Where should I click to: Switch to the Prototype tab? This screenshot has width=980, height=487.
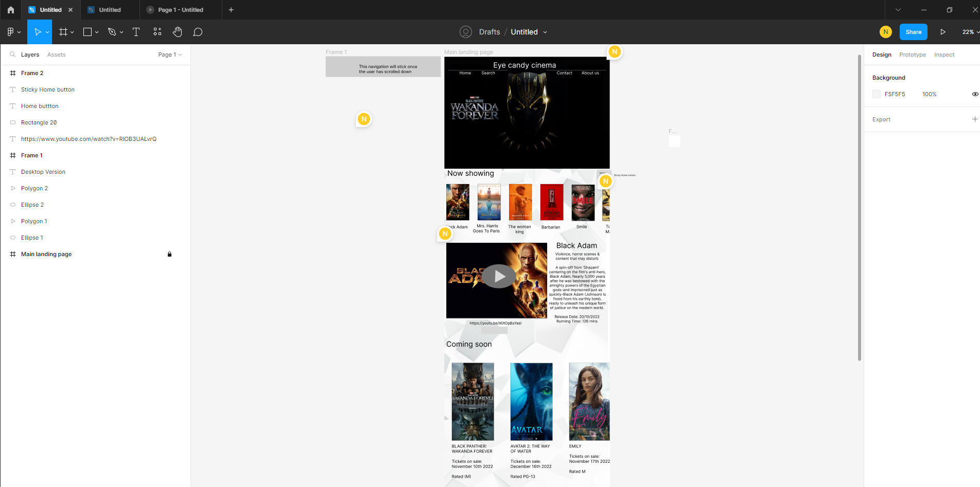tap(912, 55)
